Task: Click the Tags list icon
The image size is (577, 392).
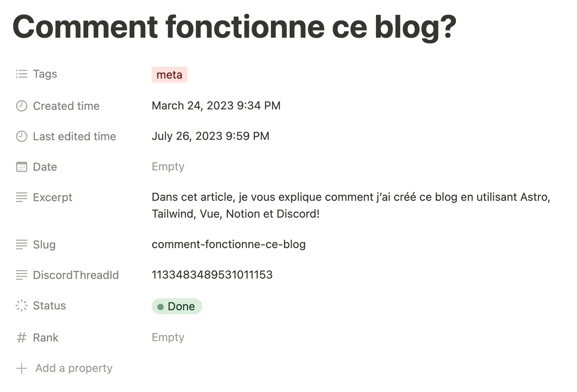Action: pos(22,74)
